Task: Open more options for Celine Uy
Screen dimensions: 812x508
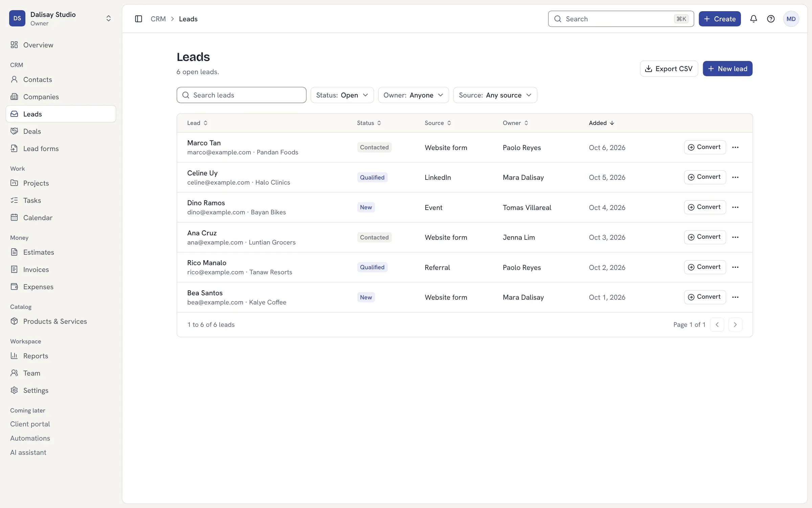Action: click(735, 177)
